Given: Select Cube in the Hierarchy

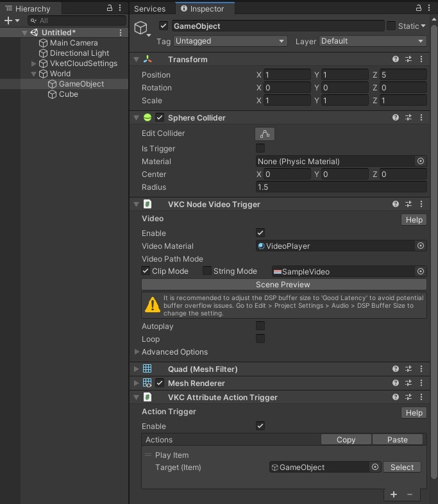Looking at the screenshot, I should pos(68,94).
